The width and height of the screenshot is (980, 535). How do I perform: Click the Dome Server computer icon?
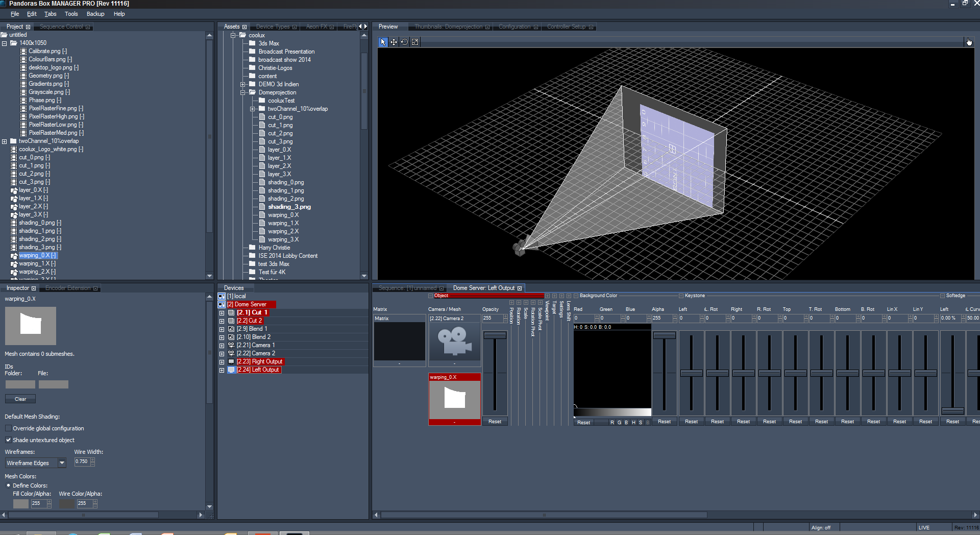click(222, 304)
